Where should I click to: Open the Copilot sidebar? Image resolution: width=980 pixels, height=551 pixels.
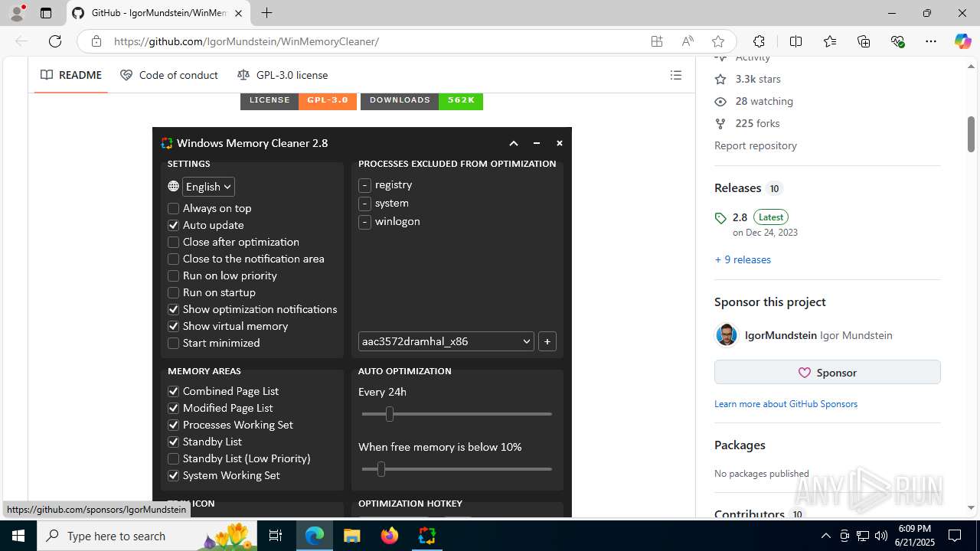pyautogui.click(x=962, y=41)
